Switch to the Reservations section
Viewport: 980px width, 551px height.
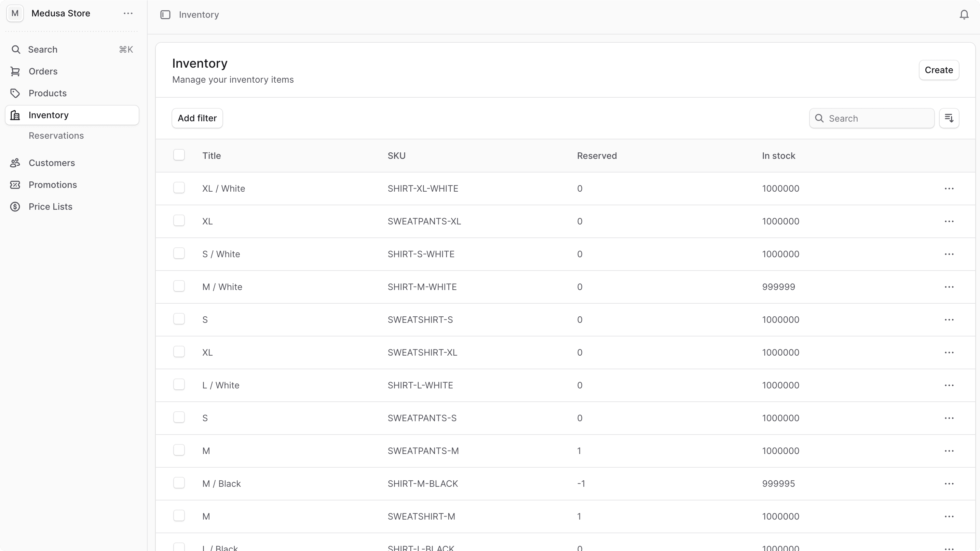[56, 135]
